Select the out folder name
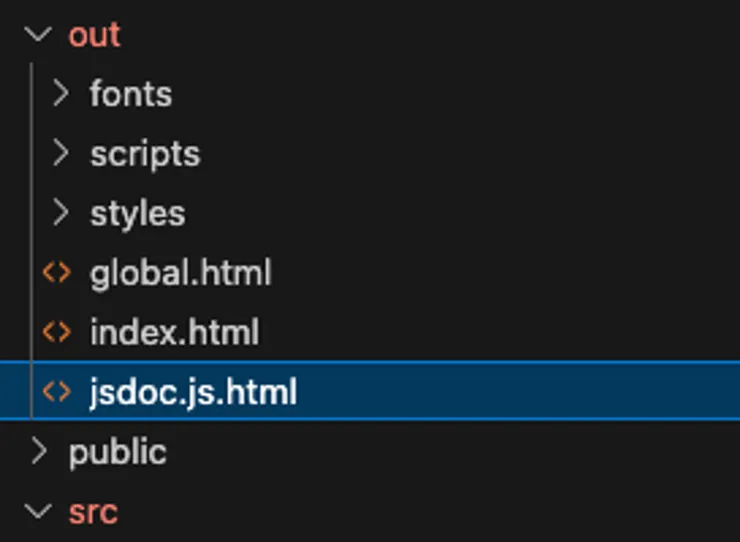The image size is (740, 542). (x=94, y=35)
